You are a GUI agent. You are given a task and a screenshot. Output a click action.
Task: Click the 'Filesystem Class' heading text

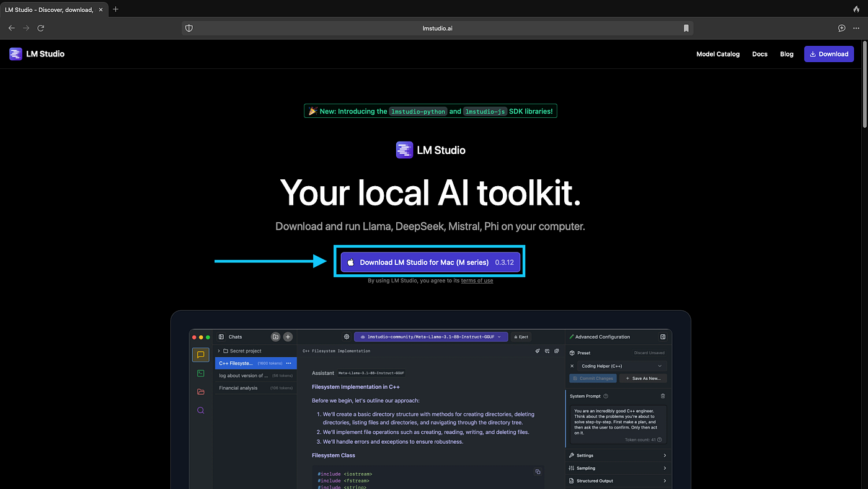pos(334,455)
